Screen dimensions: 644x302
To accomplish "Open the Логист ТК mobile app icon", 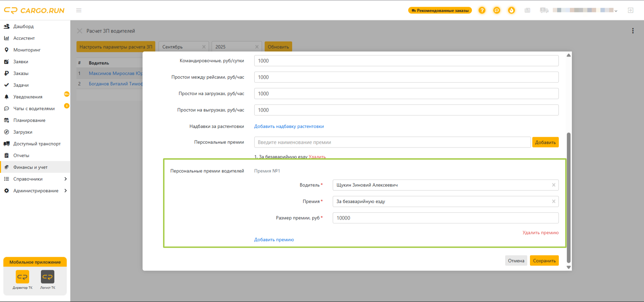I will tap(48, 277).
